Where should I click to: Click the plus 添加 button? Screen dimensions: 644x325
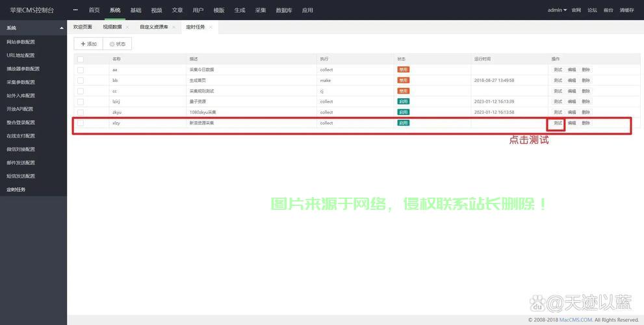pyautogui.click(x=88, y=44)
